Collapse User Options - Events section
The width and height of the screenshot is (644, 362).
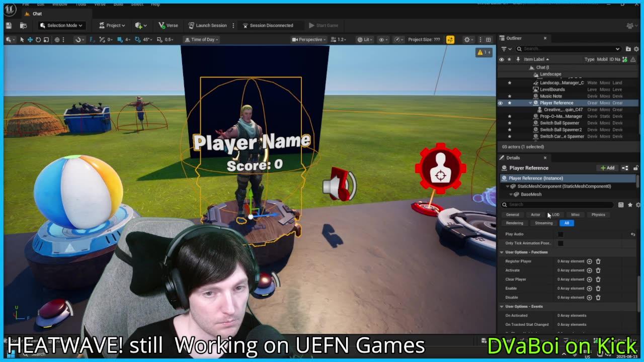click(502, 307)
